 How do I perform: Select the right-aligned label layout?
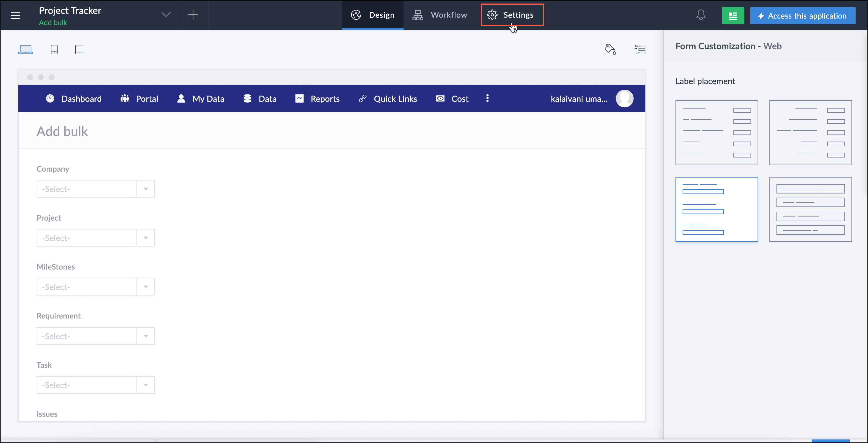(811, 132)
